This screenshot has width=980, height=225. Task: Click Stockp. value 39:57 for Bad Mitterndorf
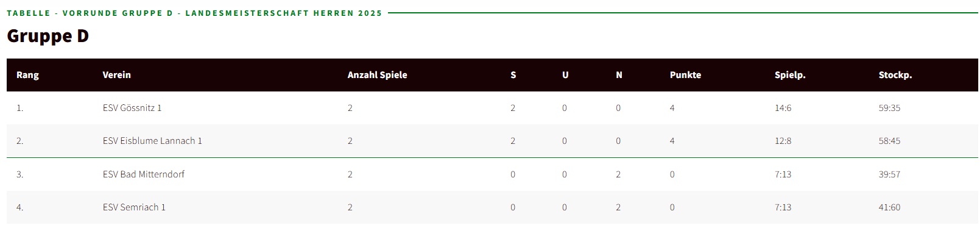click(889, 174)
